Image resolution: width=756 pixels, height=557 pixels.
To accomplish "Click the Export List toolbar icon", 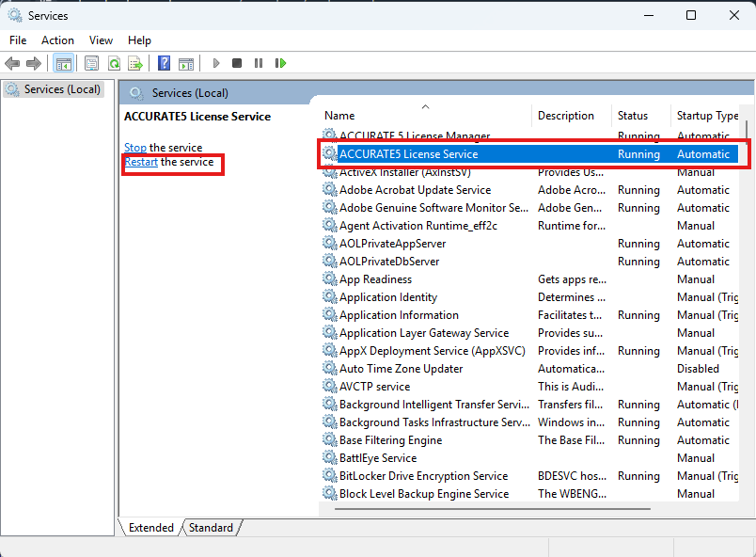I will 135,63.
